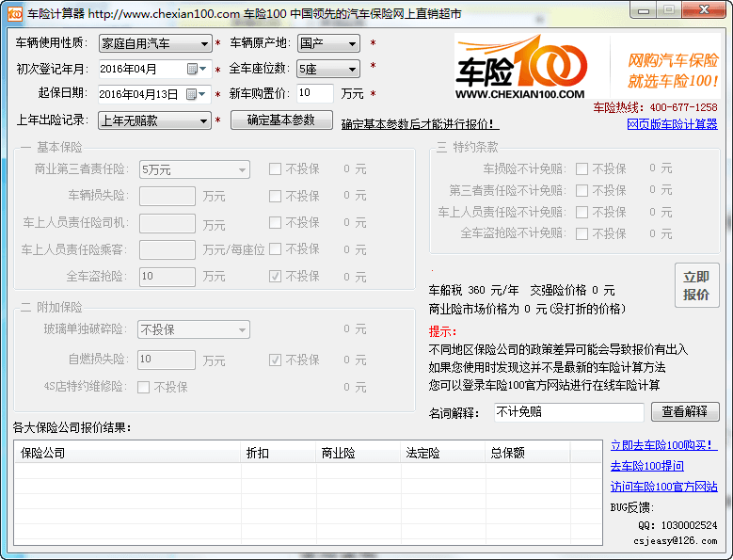Viewport: 733px width, 560px height.
Task: Click the 新车购置价 input field
Action: click(314, 94)
